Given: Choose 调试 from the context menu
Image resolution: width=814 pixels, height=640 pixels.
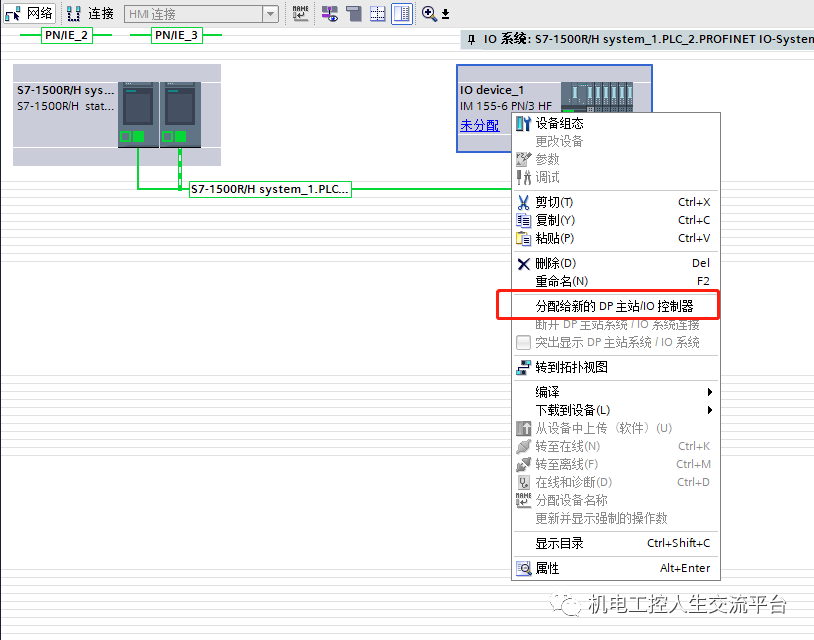Looking at the screenshot, I should (x=616, y=178).
